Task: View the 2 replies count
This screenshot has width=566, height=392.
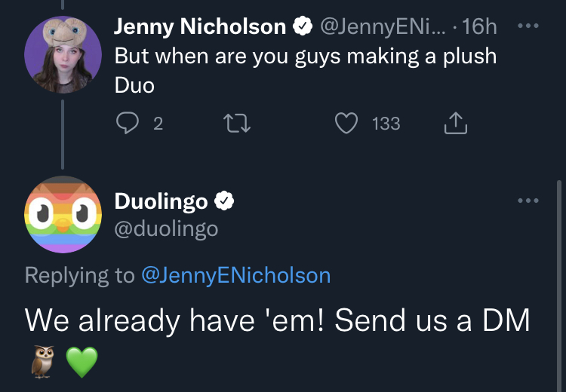Action: point(158,124)
